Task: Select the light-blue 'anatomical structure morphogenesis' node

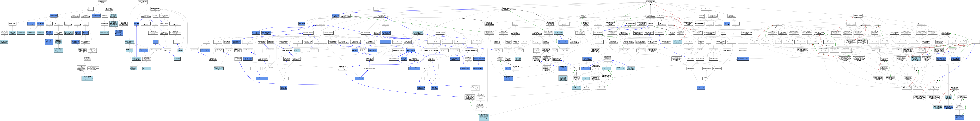Action: coord(418,33)
